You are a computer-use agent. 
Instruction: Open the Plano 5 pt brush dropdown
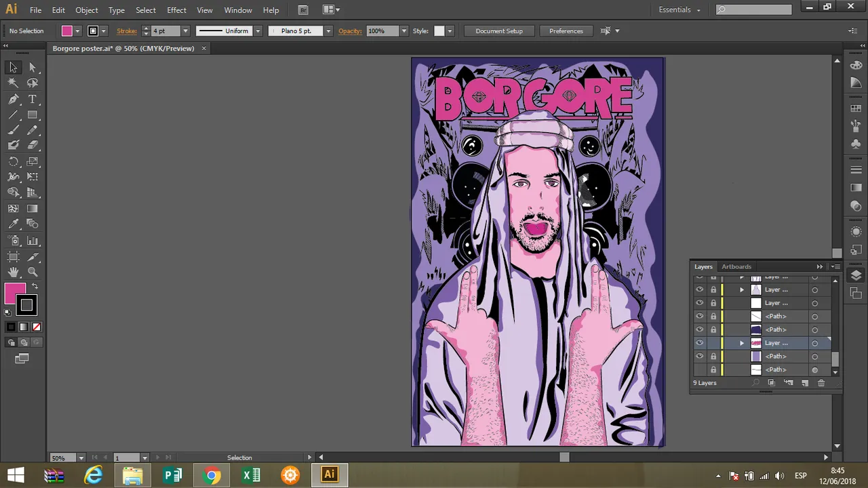(x=328, y=31)
